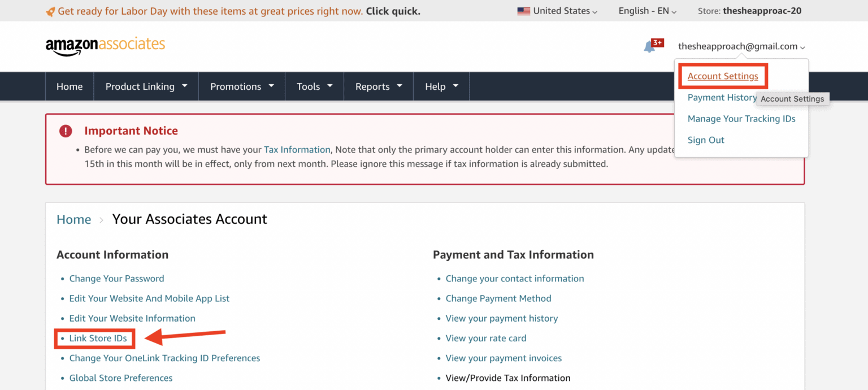Open the Product Linking dropdown
This screenshot has height=390, width=868.
(145, 86)
